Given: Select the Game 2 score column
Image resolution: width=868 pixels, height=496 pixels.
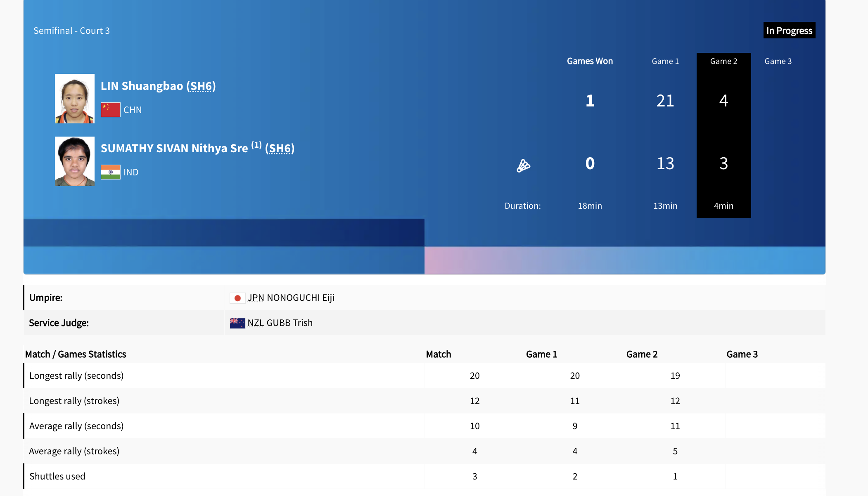Looking at the screenshot, I should click(723, 132).
